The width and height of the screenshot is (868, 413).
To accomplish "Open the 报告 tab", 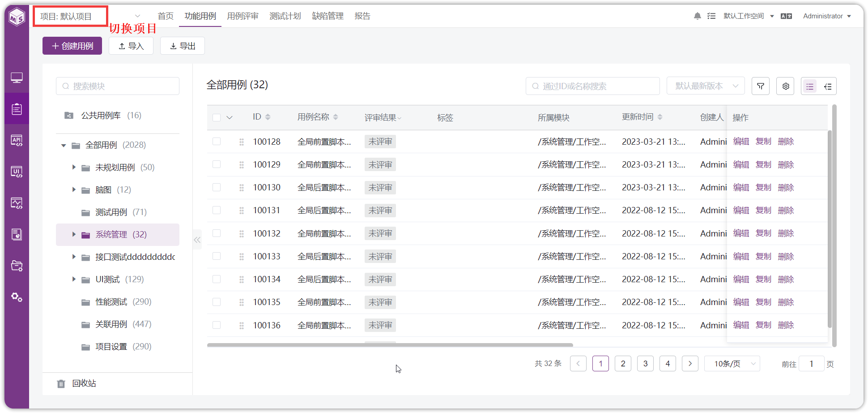I will click(x=362, y=16).
